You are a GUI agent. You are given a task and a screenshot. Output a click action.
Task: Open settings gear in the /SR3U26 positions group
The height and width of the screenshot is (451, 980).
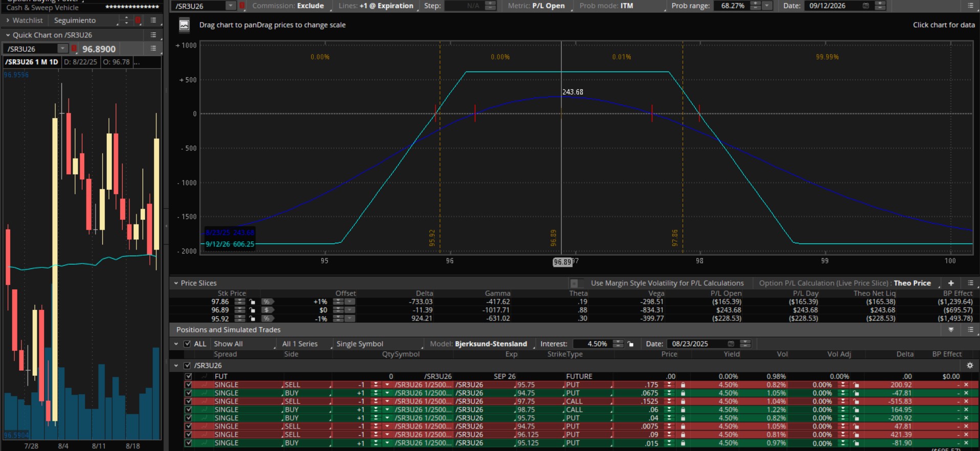click(x=970, y=366)
